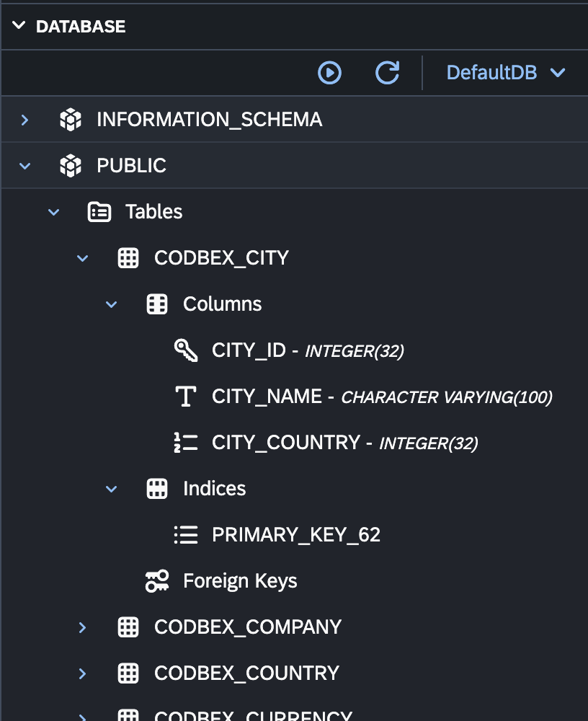Click the Indices node icon
Screen dimensions: 588x721
157,489
